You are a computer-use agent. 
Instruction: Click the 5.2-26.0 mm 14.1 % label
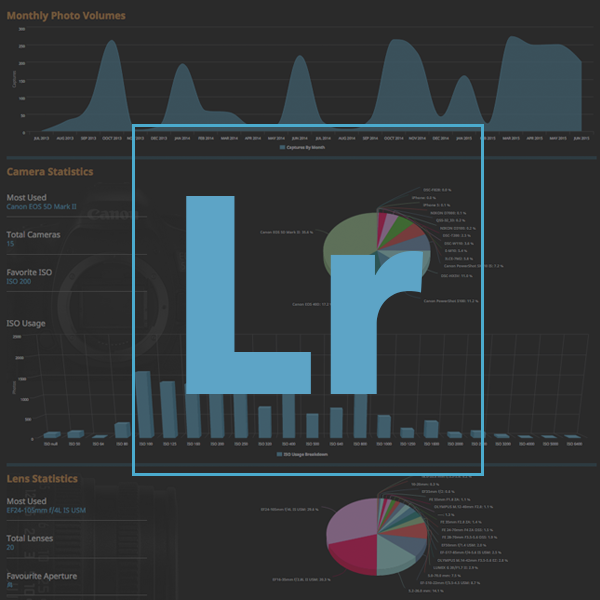click(x=426, y=591)
